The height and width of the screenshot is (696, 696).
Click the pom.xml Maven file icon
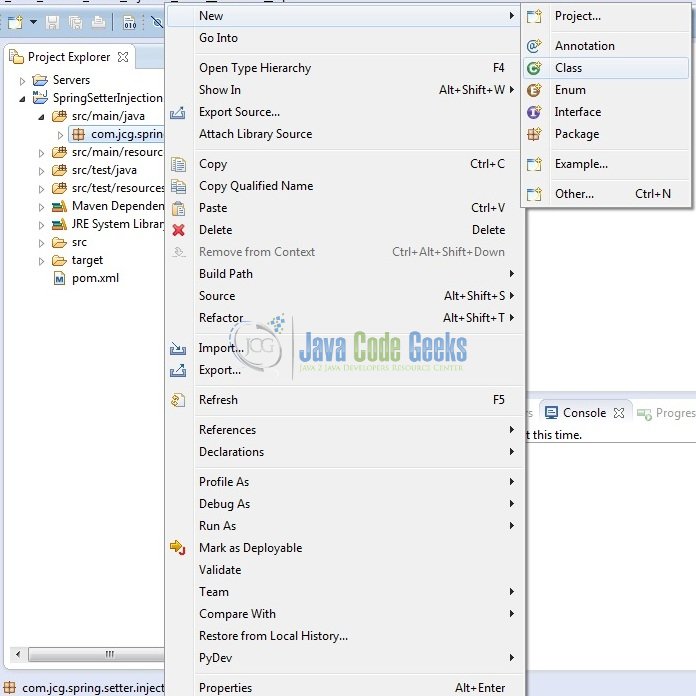coord(59,279)
